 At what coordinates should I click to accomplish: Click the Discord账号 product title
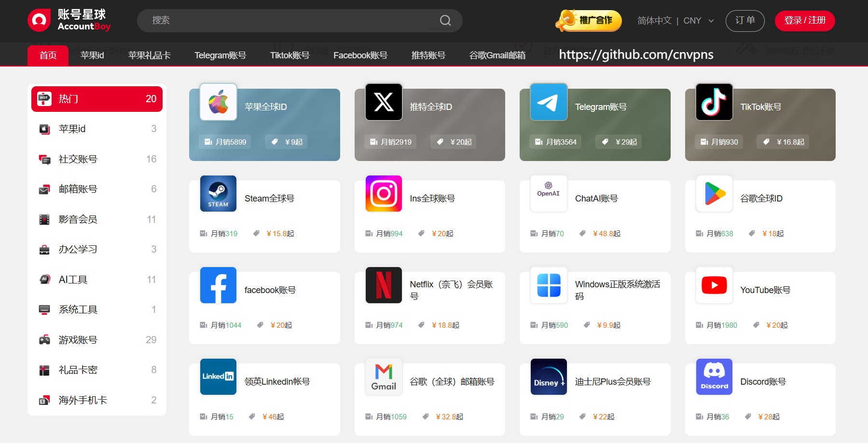point(763,382)
